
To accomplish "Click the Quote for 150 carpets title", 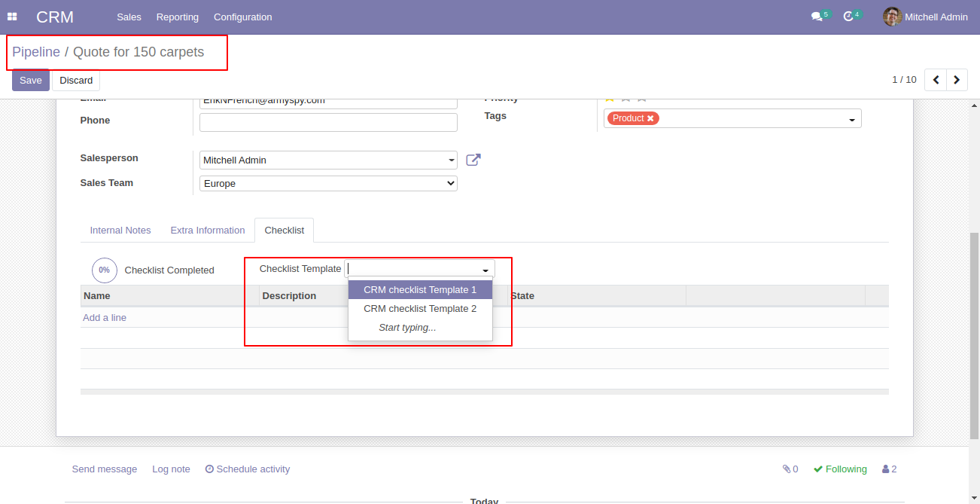I will point(138,52).
